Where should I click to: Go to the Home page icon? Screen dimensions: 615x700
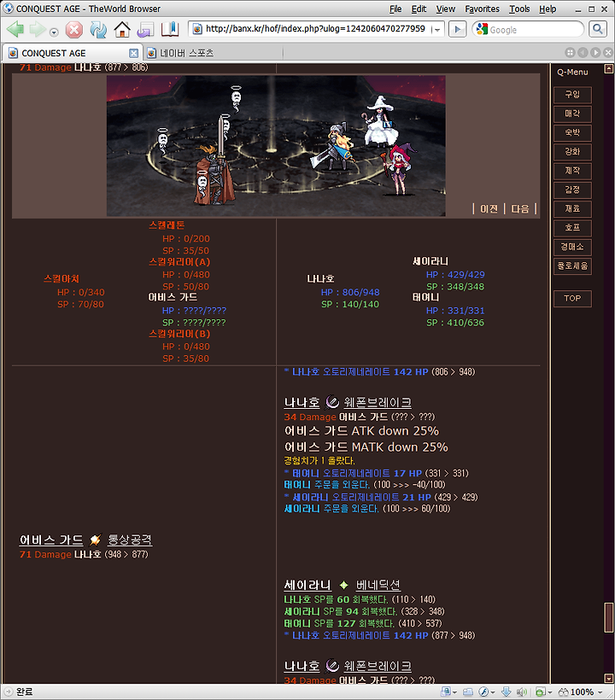pos(122,30)
